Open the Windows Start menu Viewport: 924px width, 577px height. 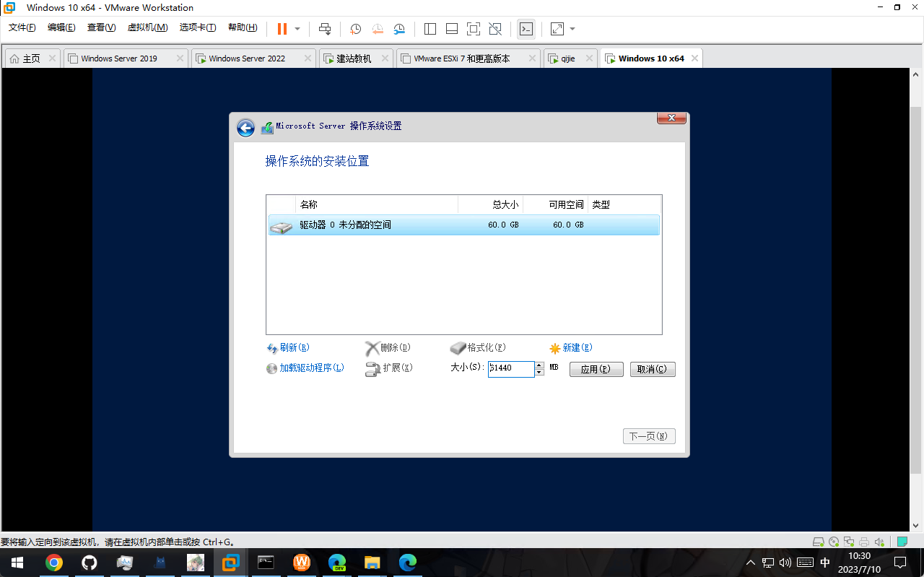tap(17, 563)
